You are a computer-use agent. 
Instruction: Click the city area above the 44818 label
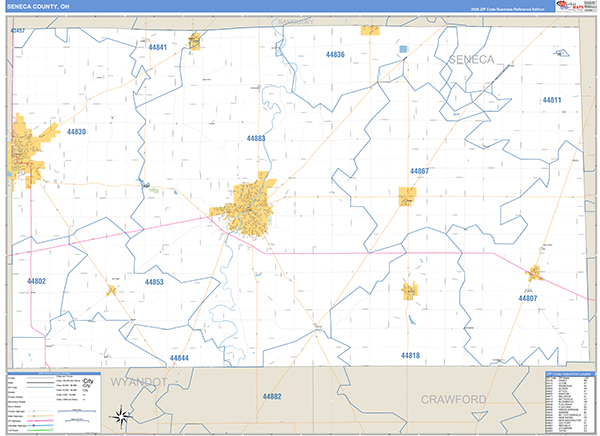click(409, 291)
